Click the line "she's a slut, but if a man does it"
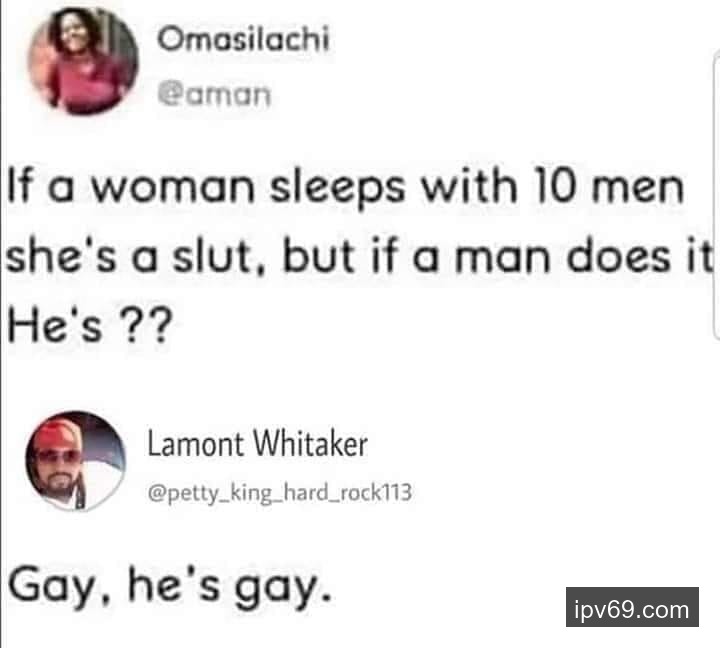Image resolution: width=720 pixels, height=648 pixels. click(x=360, y=257)
